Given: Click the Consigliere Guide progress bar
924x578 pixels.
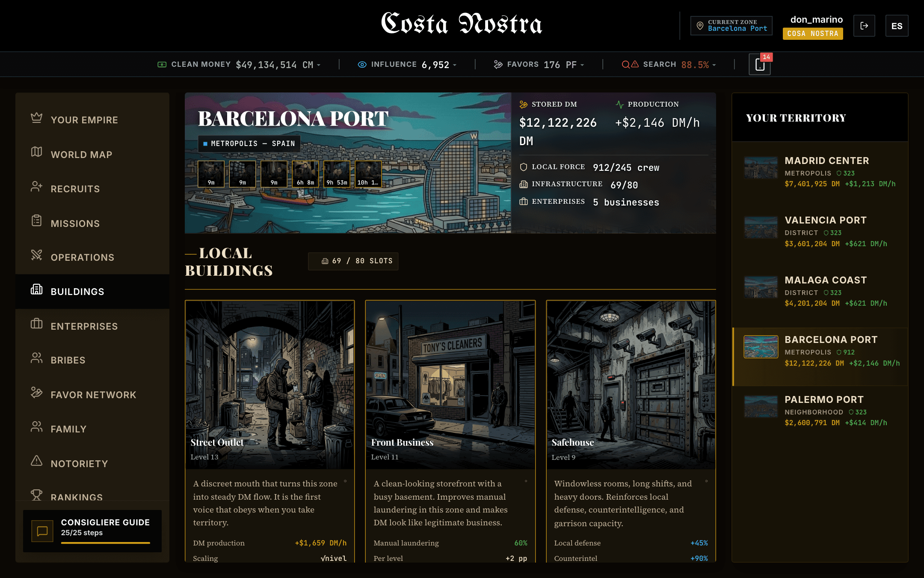Looking at the screenshot, I should [x=105, y=542].
